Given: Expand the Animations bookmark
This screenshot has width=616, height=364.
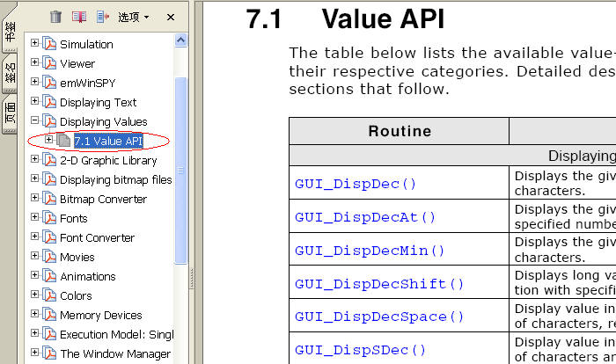Looking at the screenshot, I should (34, 274).
